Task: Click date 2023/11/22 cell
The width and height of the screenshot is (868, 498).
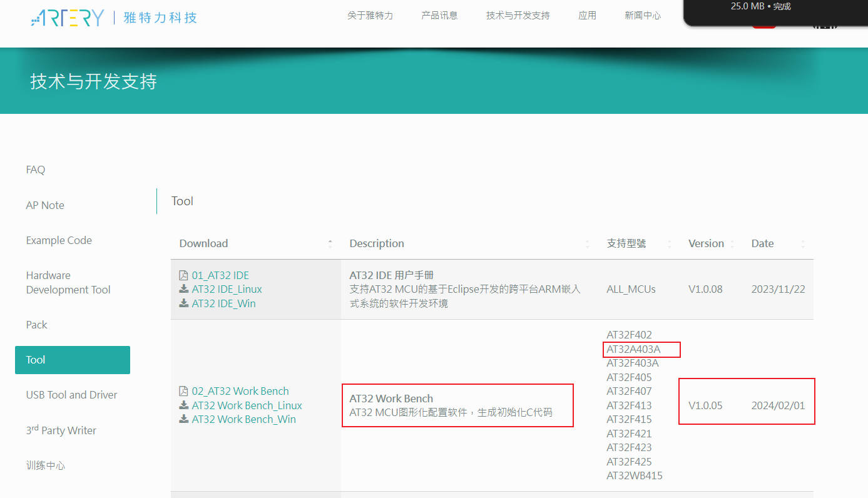Action: [x=778, y=289]
